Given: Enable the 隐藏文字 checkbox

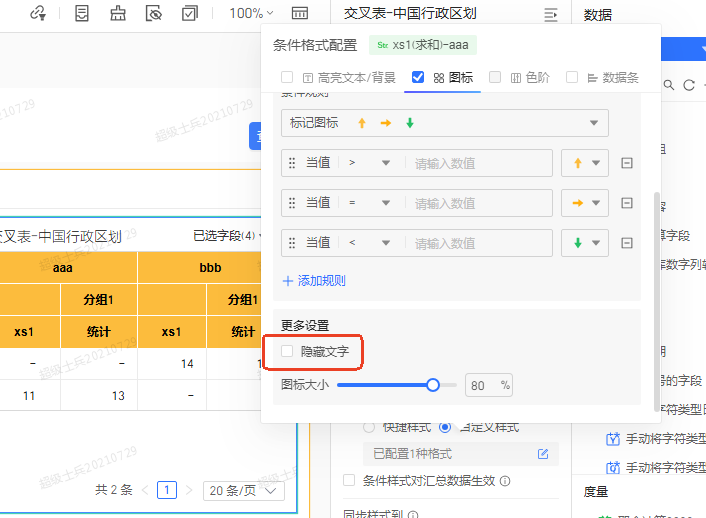Looking at the screenshot, I should click(288, 351).
